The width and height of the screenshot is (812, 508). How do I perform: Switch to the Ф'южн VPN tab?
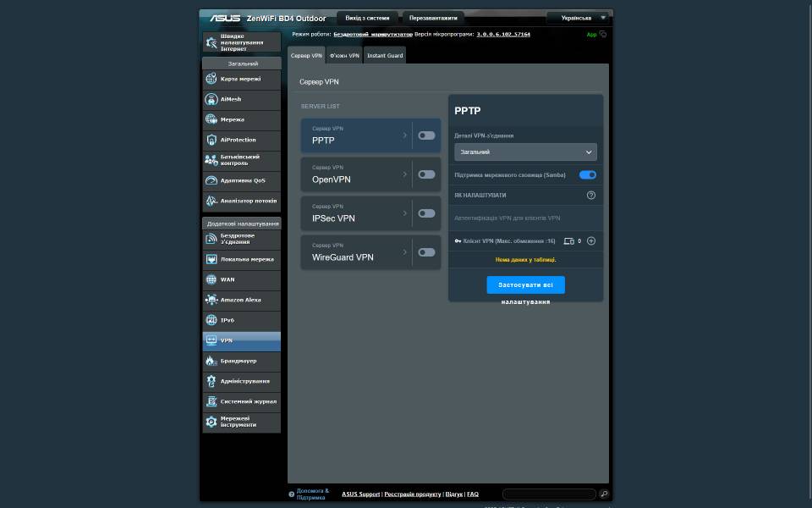(x=344, y=56)
